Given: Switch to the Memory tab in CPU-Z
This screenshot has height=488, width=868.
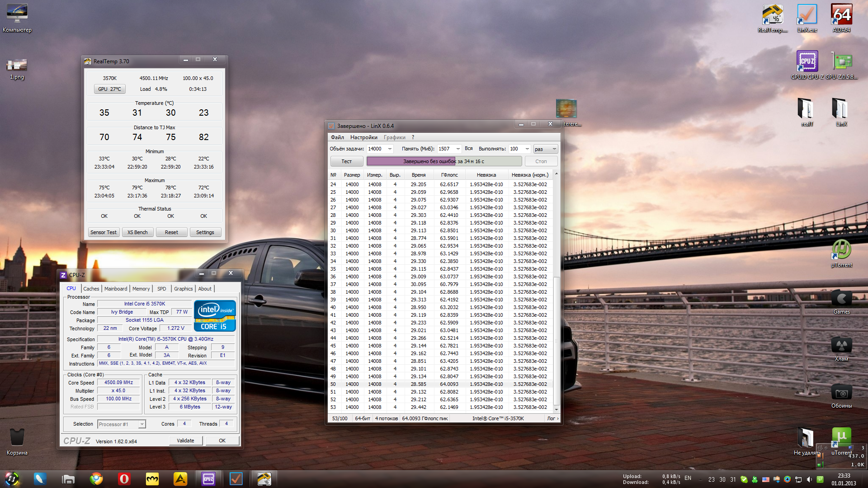Looking at the screenshot, I should click(x=141, y=289).
